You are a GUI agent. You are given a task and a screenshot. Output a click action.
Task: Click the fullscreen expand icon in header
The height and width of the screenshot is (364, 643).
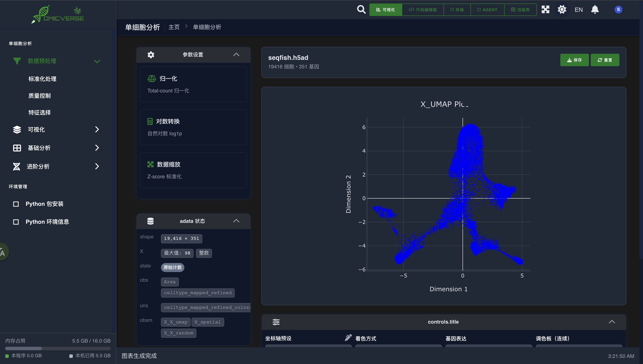click(x=545, y=9)
